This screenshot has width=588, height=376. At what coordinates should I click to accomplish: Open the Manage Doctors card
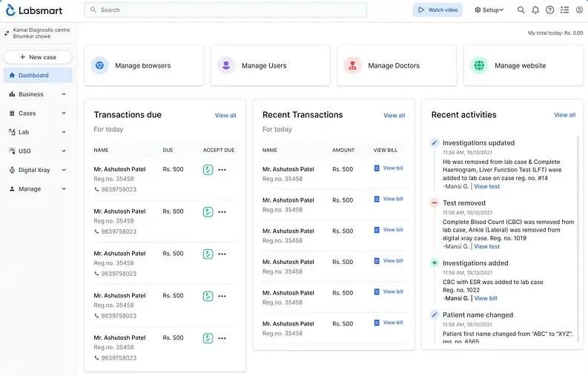[397, 66]
